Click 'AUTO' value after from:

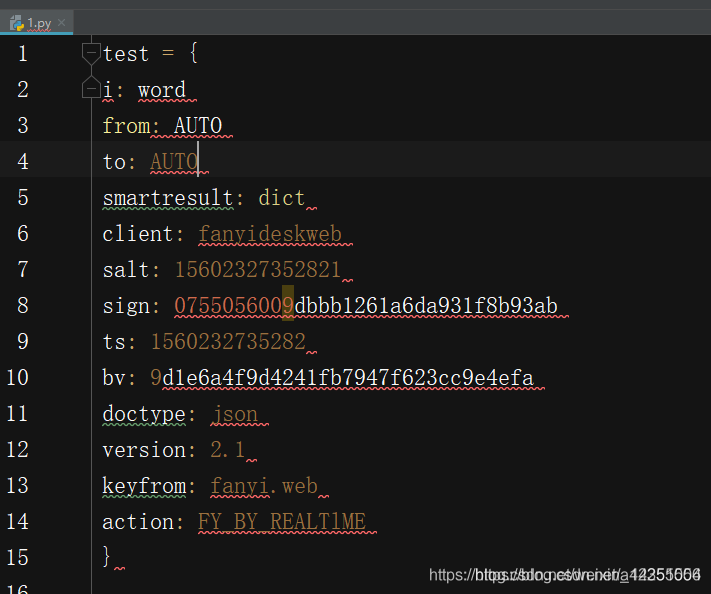click(198, 126)
